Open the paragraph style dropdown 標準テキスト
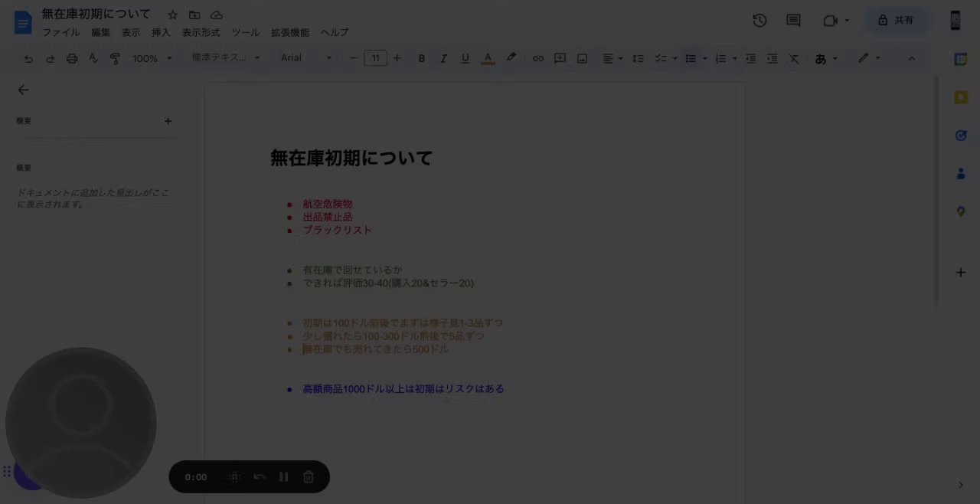The width and height of the screenshot is (980, 504). click(226, 58)
